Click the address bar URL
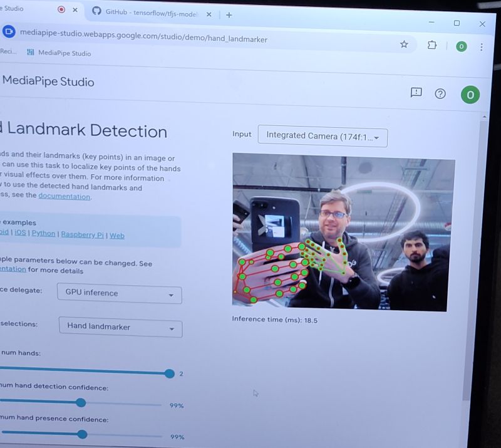 [143, 36]
